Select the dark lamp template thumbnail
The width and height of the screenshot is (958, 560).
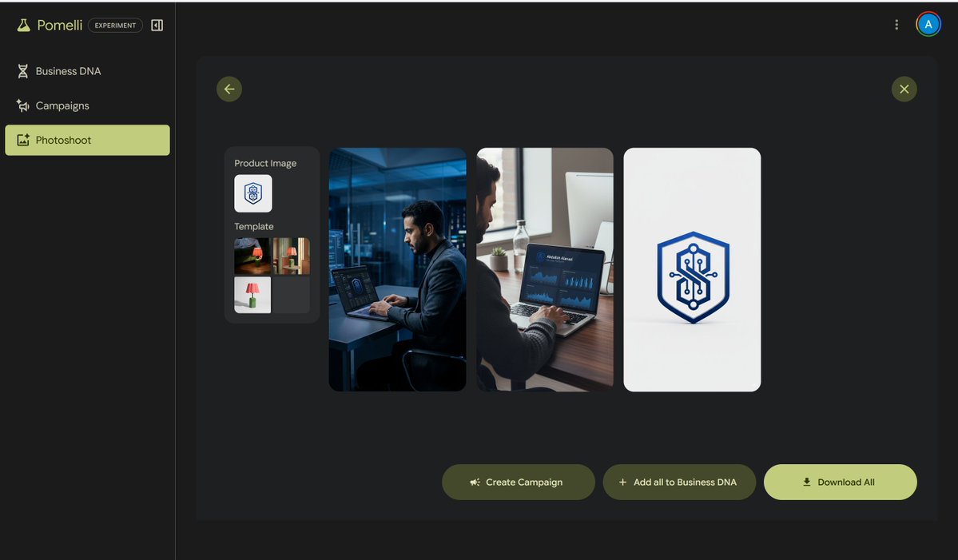click(x=252, y=256)
